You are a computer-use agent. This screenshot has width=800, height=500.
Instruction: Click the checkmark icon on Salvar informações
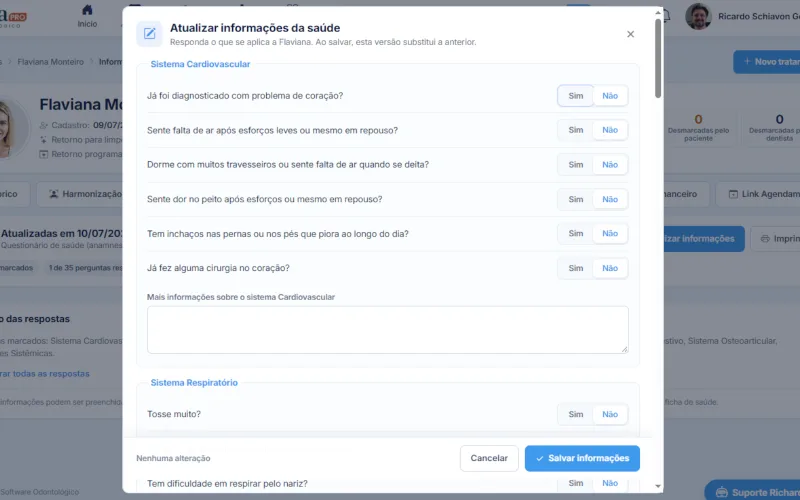point(539,459)
